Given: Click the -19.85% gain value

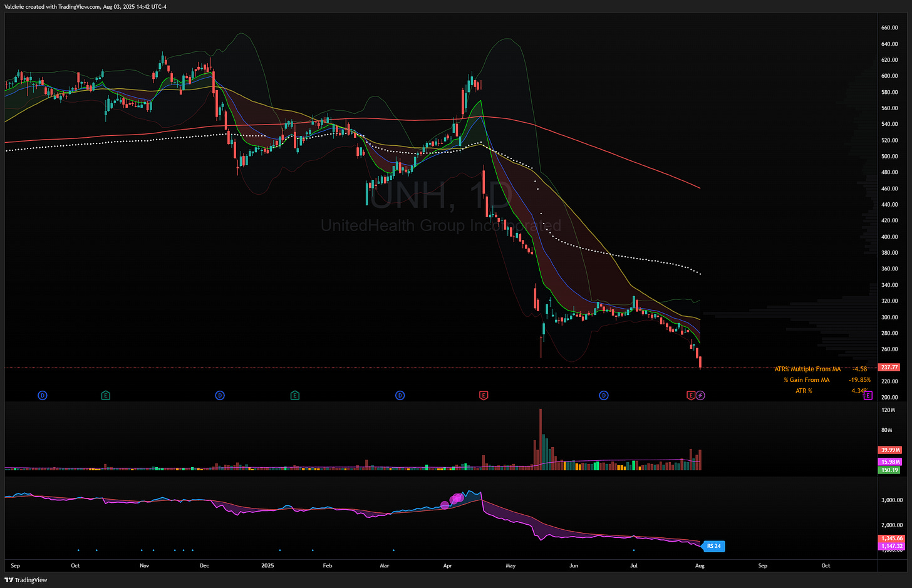Looking at the screenshot, I should [x=859, y=379].
